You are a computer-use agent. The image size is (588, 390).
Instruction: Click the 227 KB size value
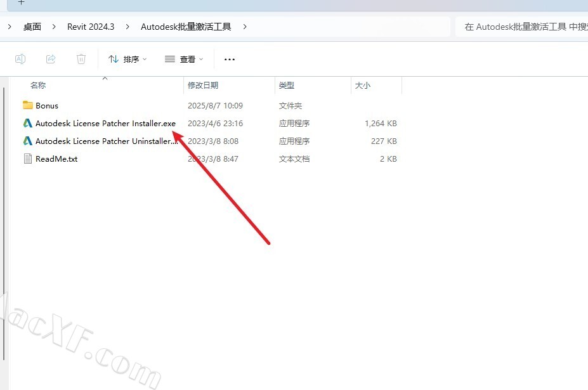coord(384,141)
